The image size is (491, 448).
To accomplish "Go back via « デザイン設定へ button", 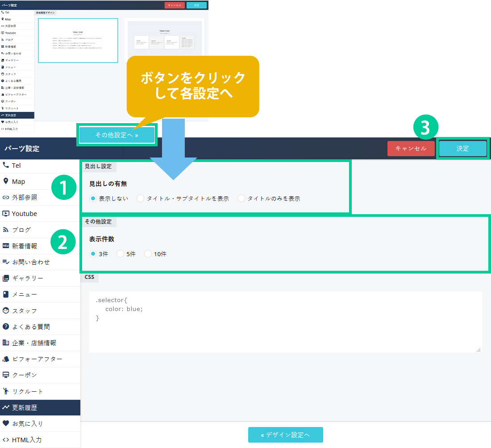I will pyautogui.click(x=285, y=435).
